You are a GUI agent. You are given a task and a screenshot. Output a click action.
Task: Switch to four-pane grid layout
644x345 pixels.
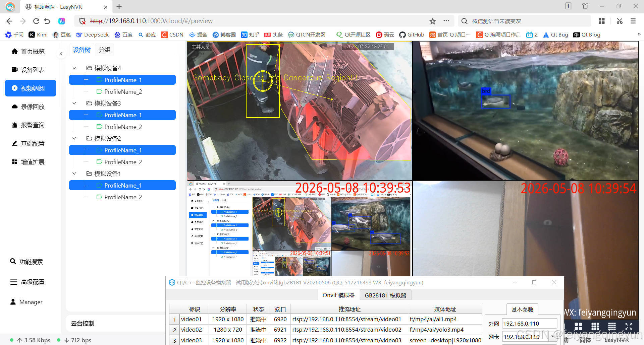pyautogui.click(x=578, y=327)
